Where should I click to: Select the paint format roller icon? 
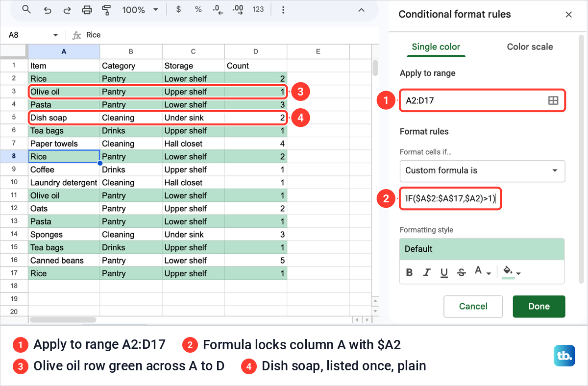106,10
